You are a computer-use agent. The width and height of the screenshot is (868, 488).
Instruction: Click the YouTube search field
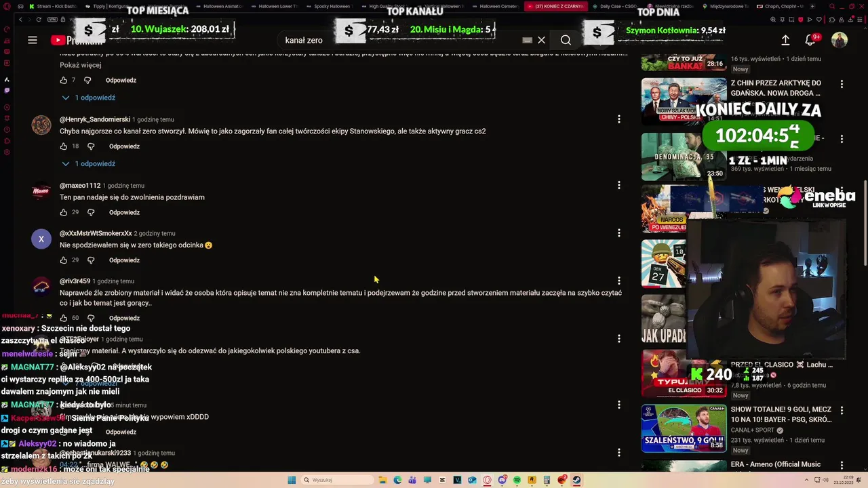[x=400, y=40]
